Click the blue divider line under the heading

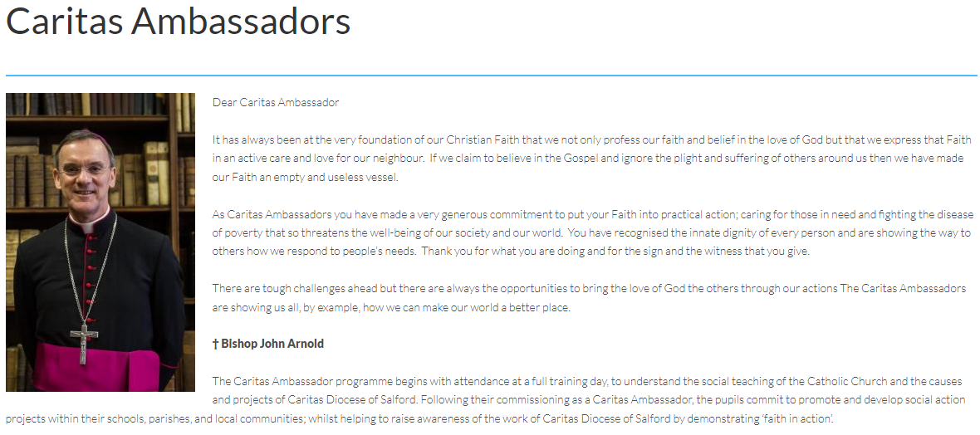pyautogui.click(x=490, y=76)
